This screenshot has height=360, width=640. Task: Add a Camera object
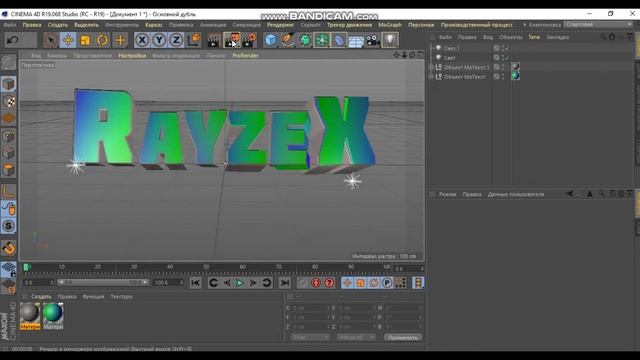(373, 40)
